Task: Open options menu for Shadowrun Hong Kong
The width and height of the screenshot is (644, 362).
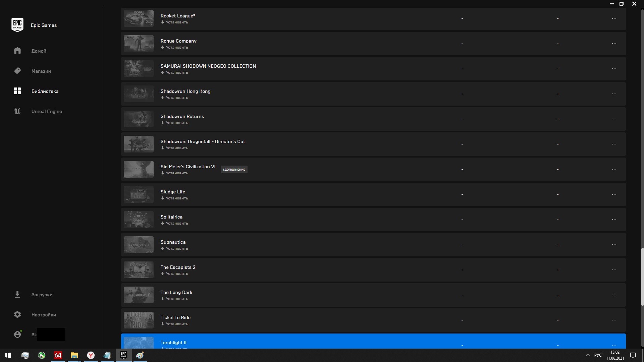Action: (x=614, y=94)
